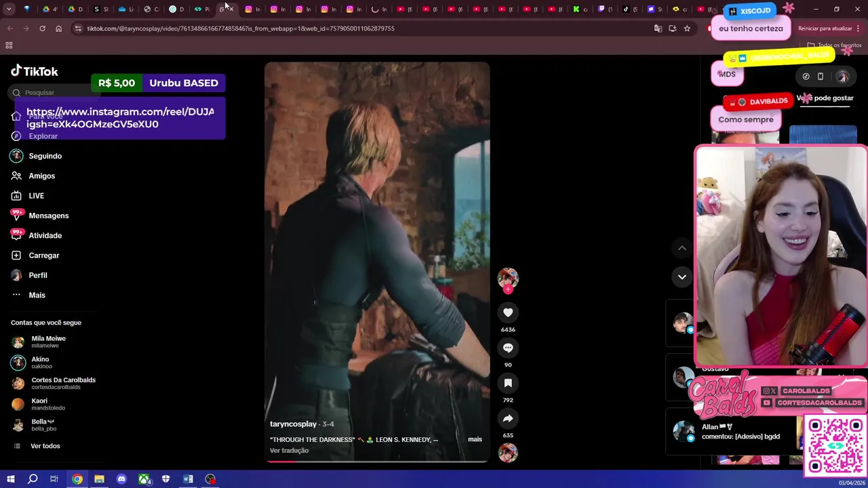Share the video with the arrow icon
Viewport: 868px width, 488px height.
click(x=508, y=418)
